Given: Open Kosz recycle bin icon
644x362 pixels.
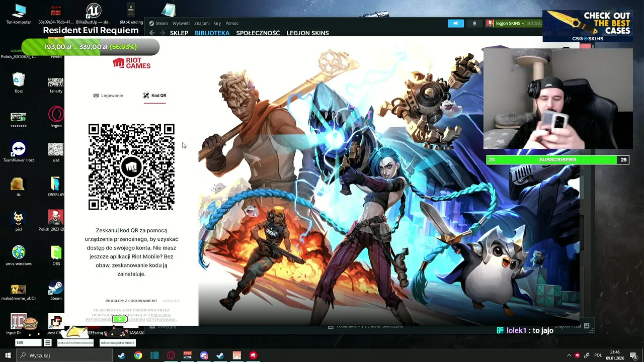Looking at the screenshot, I should pyautogui.click(x=19, y=83).
